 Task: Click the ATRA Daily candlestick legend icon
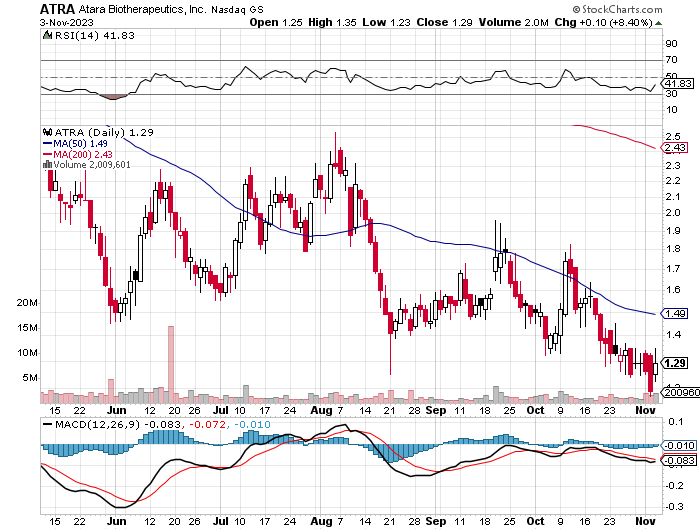[x=45, y=131]
